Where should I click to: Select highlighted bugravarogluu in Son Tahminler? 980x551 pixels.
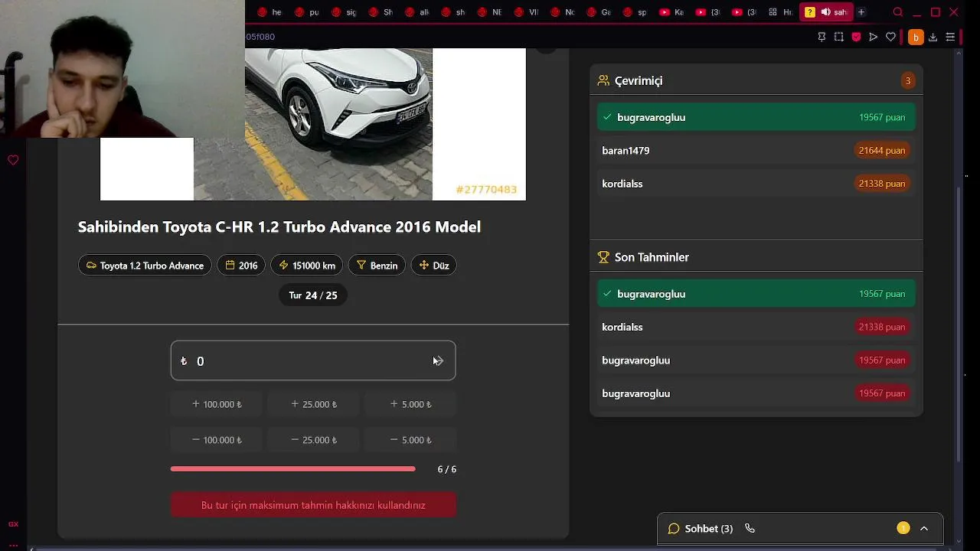tap(756, 294)
